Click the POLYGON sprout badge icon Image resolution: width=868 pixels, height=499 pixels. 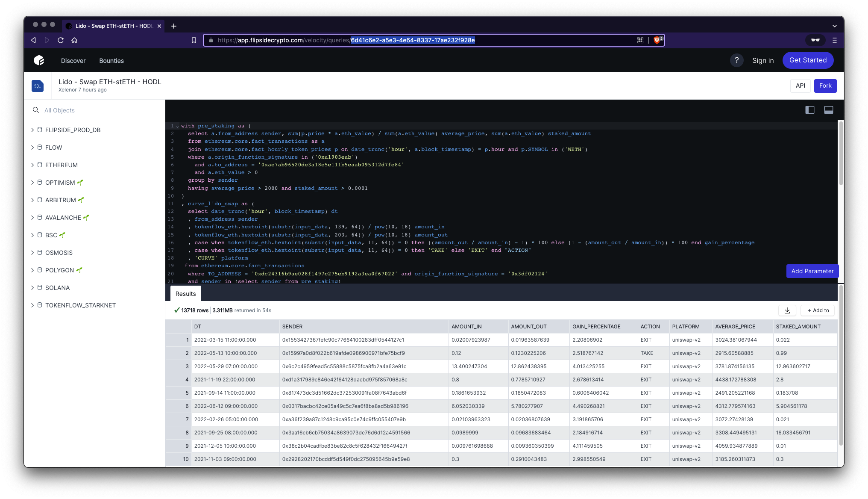pos(79,270)
